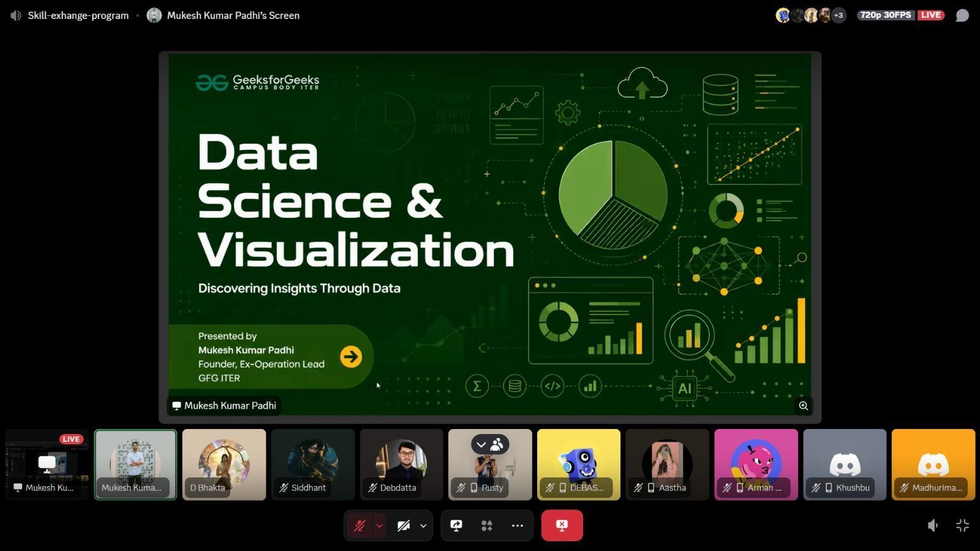Open the chat bubble icon
This screenshot has height=551, width=980.
pyautogui.click(x=962, y=15)
